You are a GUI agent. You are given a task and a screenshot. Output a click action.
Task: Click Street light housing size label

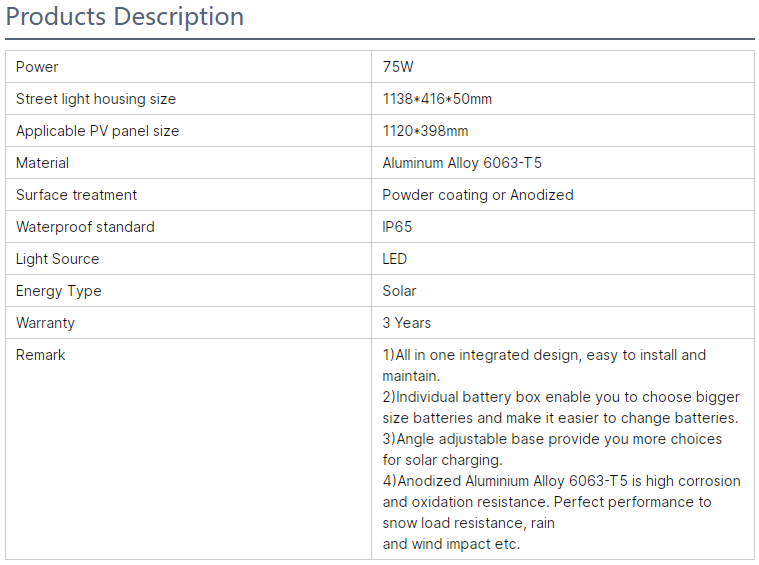point(96,99)
